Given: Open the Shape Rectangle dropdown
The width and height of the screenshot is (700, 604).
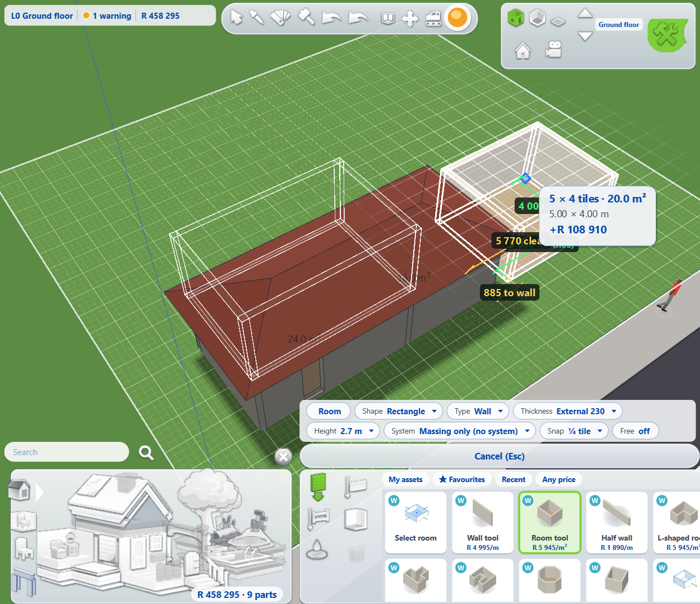Looking at the screenshot, I should (x=399, y=411).
